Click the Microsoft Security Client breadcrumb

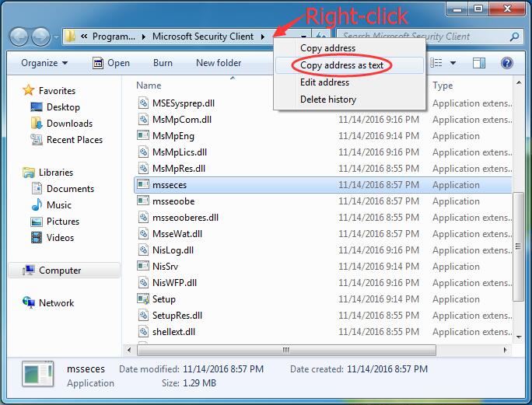pyautogui.click(x=203, y=37)
